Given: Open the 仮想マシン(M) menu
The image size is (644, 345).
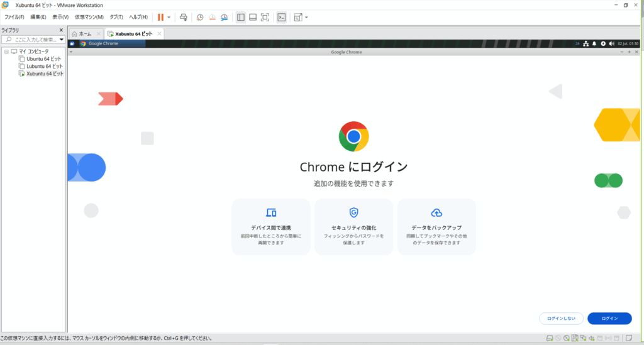Looking at the screenshot, I should (89, 17).
